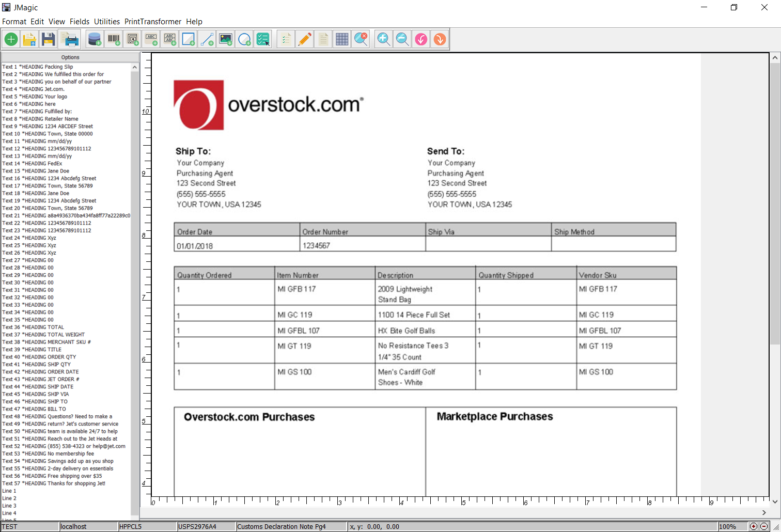Open the Fields menu
The height and width of the screenshot is (532, 781).
[x=80, y=22]
